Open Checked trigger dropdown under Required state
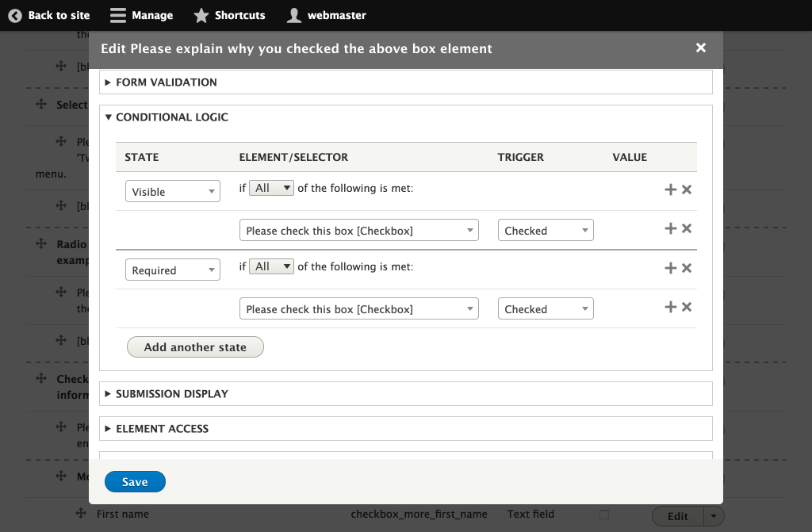This screenshot has width=812, height=532. point(546,308)
